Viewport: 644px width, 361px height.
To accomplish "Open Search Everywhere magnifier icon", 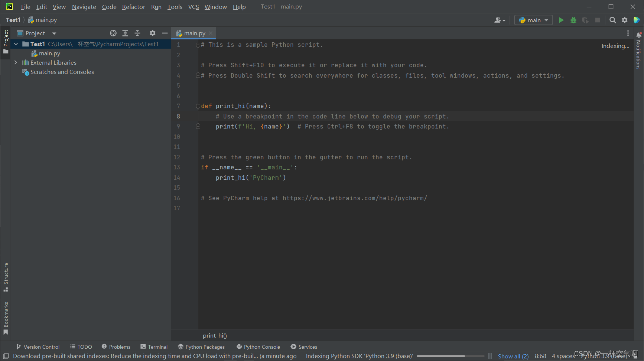I will point(613,20).
